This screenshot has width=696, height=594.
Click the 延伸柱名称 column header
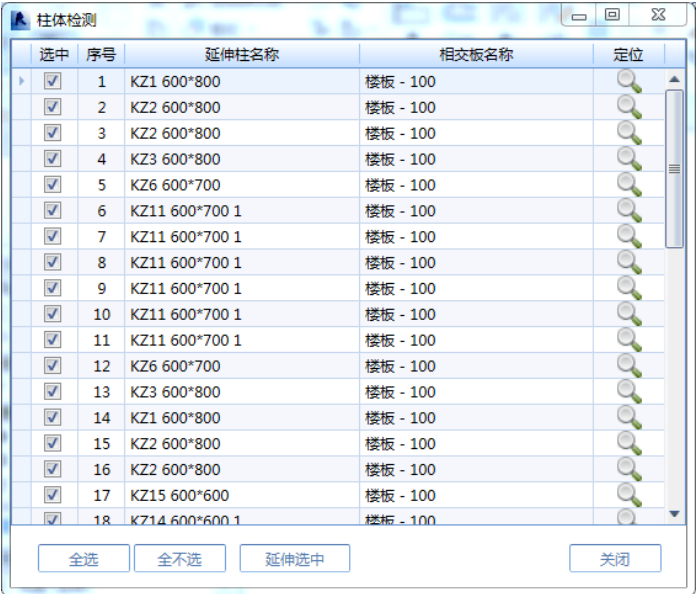(x=242, y=55)
